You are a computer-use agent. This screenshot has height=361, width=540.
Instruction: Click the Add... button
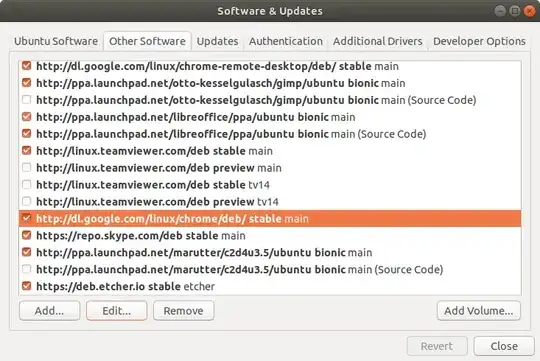[x=50, y=311]
